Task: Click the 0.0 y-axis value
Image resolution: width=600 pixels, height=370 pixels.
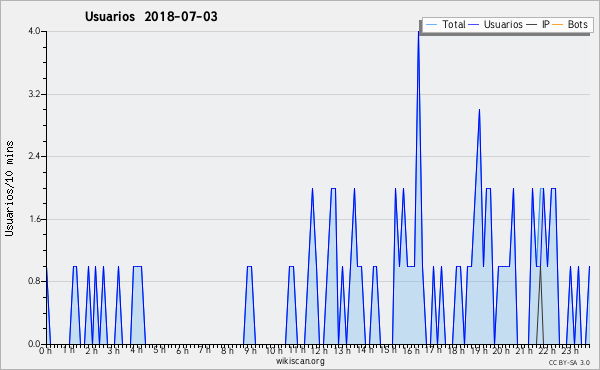Action: (x=34, y=344)
